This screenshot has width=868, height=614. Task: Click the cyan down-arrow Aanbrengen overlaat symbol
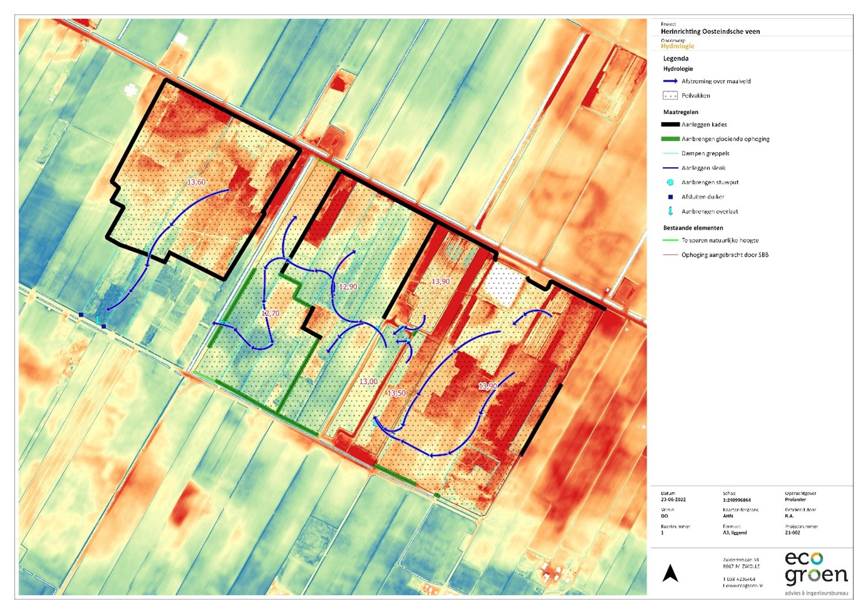pos(670,211)
